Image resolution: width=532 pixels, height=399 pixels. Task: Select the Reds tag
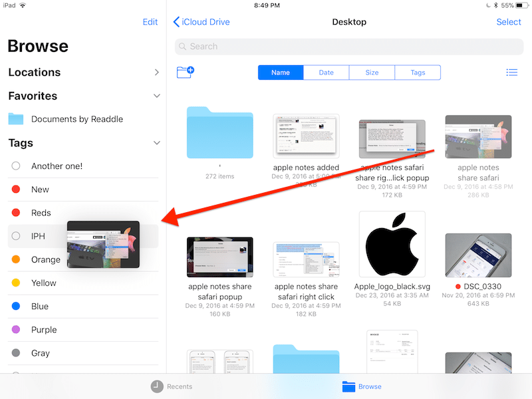point(16,213)
